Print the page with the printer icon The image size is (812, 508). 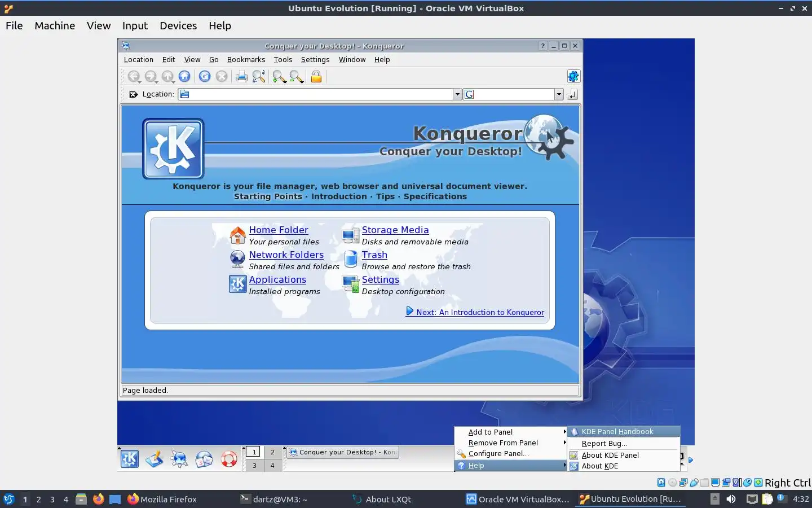pyautogui.click(x=242, y=77)
